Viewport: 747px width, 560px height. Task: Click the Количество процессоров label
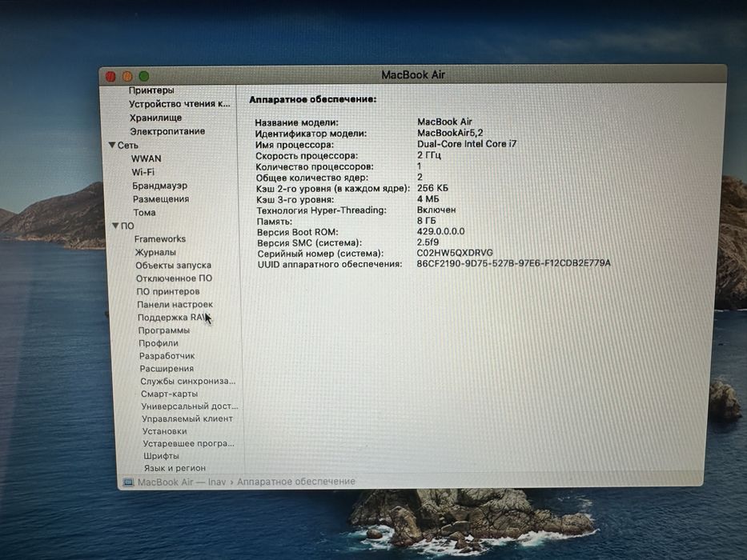click(315, 166)
